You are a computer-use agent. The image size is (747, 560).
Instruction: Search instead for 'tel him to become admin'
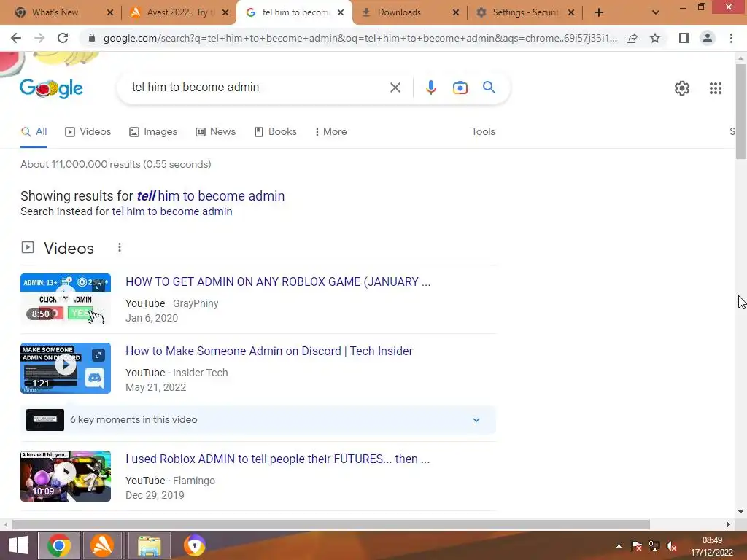pyautogui.click(x=172, y=211)
